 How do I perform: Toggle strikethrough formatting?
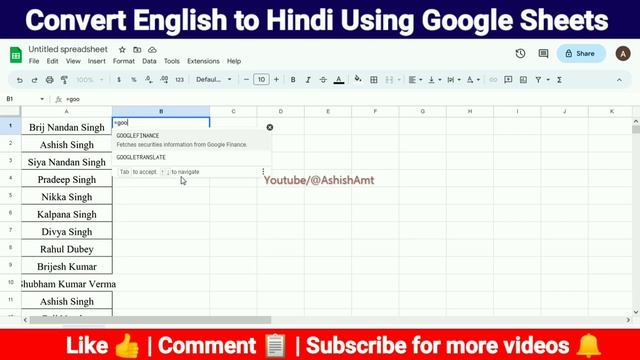(323, 80)
